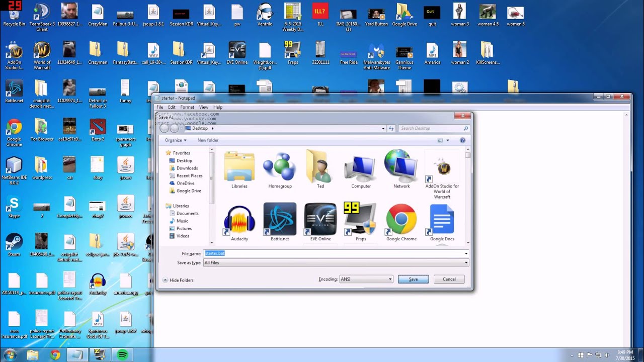The width and height of the screenshot is (644, 362).
Task: Select Pictures under Libraries
Action: click(184, 228)
